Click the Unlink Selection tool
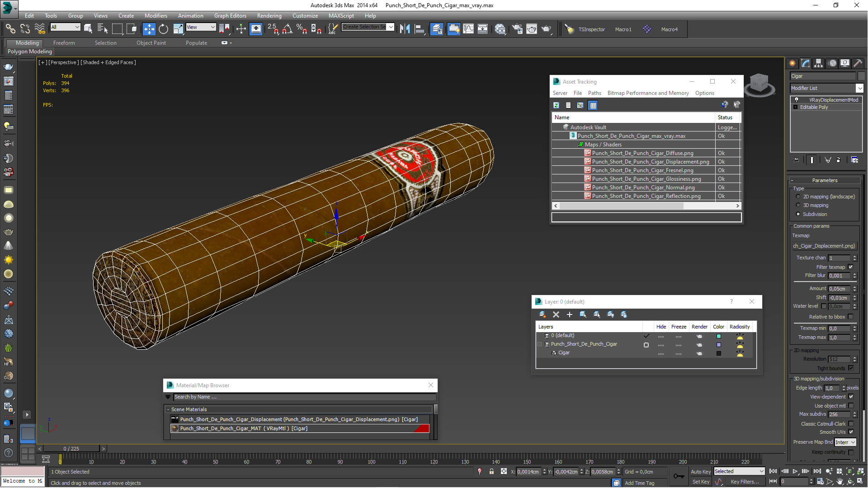 pyautogui.click(x=25, y=29)
